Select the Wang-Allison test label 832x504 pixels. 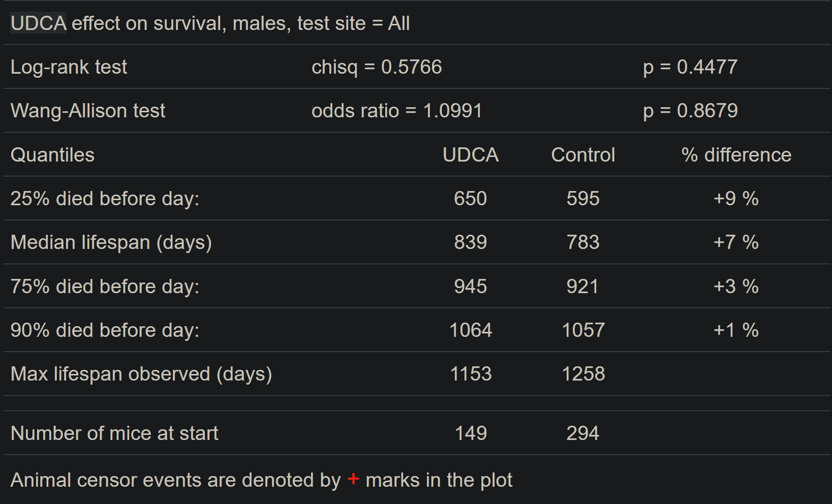pos(88,111)
